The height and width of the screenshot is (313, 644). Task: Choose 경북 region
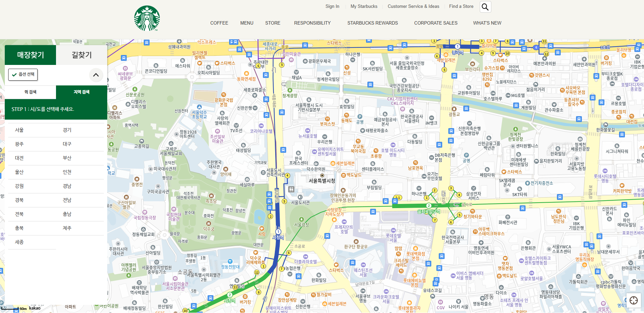(x=19, y=200)
